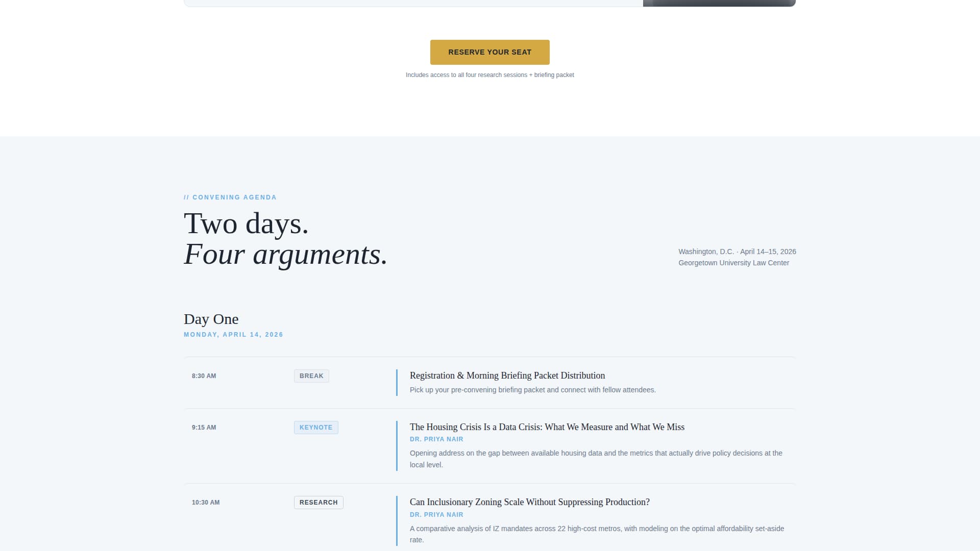
Task: Click the RESERVE YOUR SEAT button
Action: 489,52
